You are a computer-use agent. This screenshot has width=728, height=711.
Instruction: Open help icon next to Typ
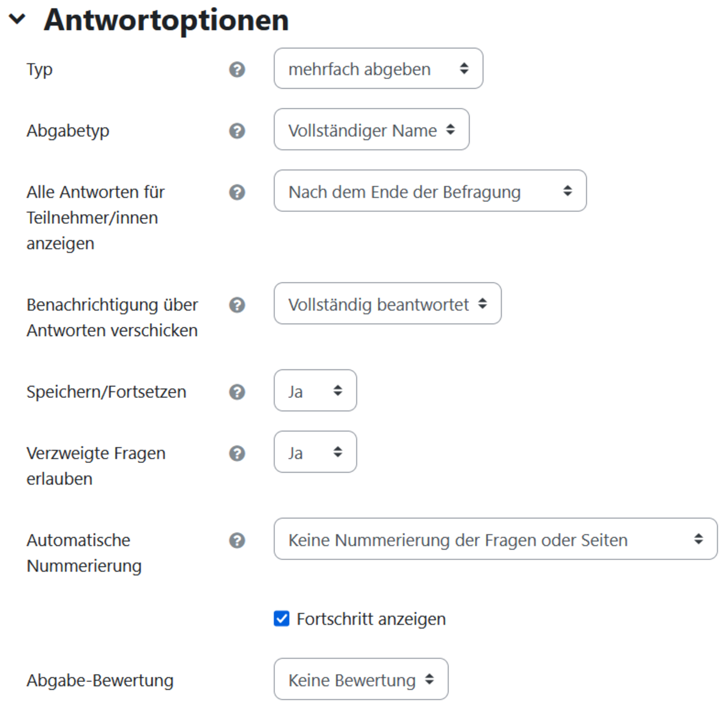(x=237, y=70)
